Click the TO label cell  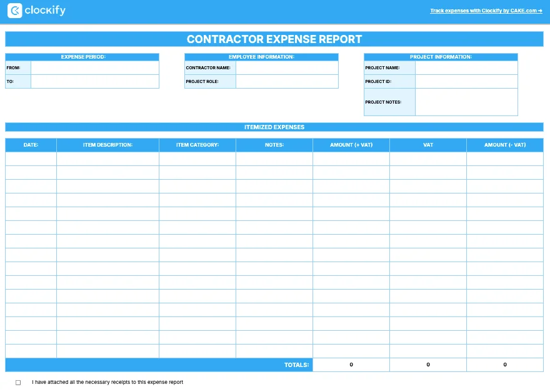(x=18, y=81)
